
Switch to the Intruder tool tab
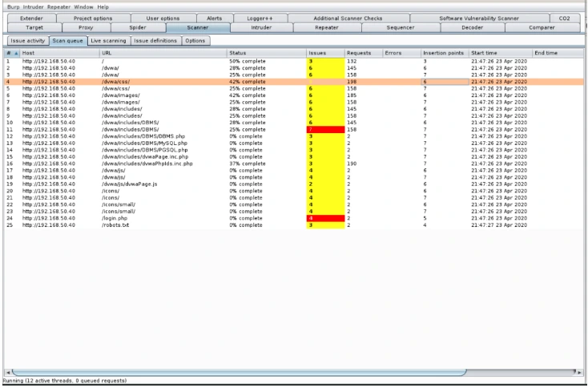coord(261,27)
